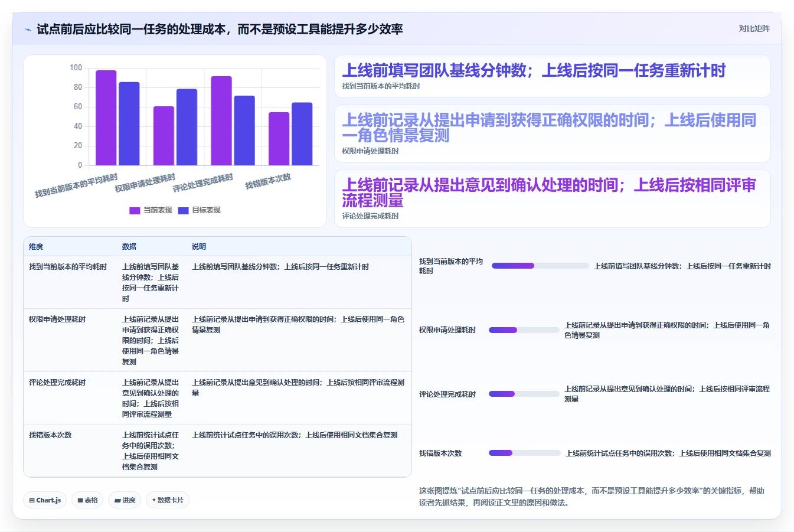Click the purple 当前表现 bar for 权限申请处理耗时

pyautogui.click(x=164, y=136)
